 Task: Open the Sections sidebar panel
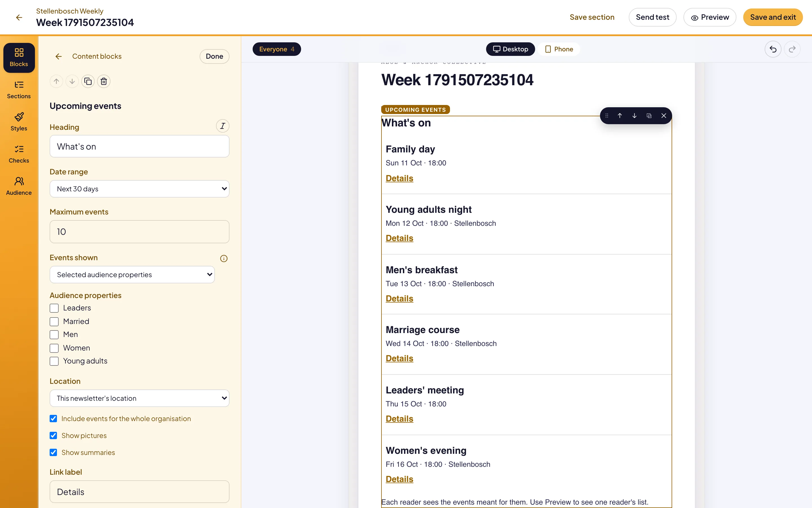click(x=19, y=90)
